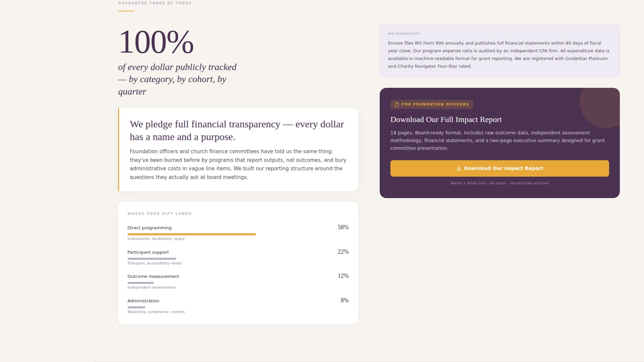Viewport: 644px width, 362px height.
Task: Click the download arrow icon on the button
Action: click(x=459, y=169)
